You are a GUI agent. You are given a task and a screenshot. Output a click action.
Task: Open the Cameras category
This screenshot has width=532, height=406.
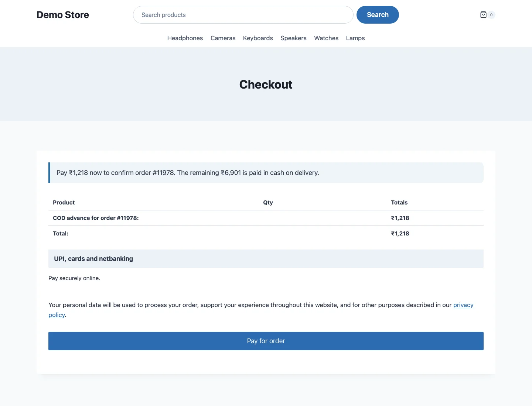coord(223,38)
